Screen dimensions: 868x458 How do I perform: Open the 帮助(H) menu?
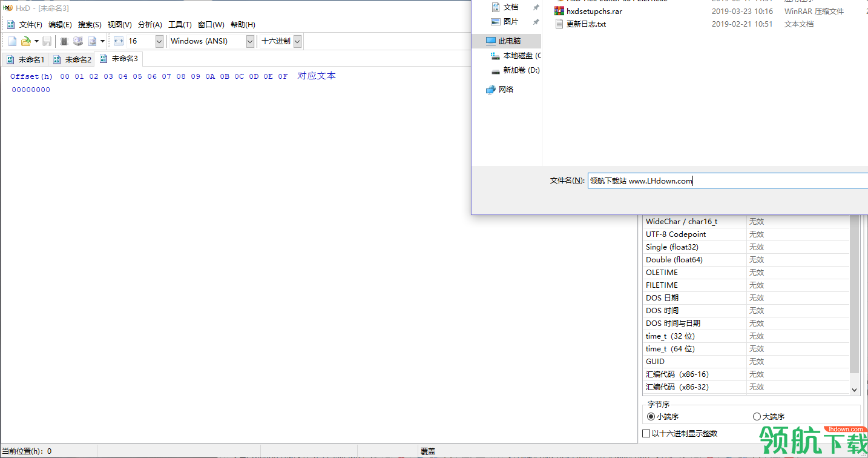click(x=243, y=25)
